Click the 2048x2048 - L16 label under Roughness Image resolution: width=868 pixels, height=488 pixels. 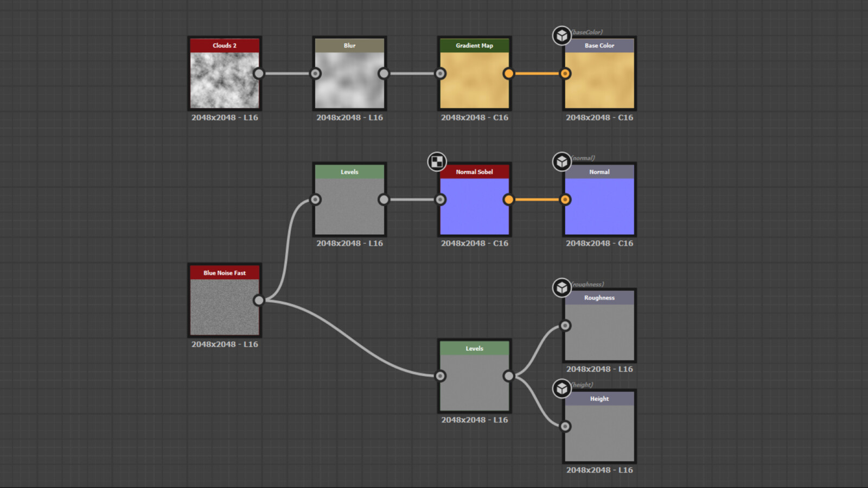tap(599, 369)
